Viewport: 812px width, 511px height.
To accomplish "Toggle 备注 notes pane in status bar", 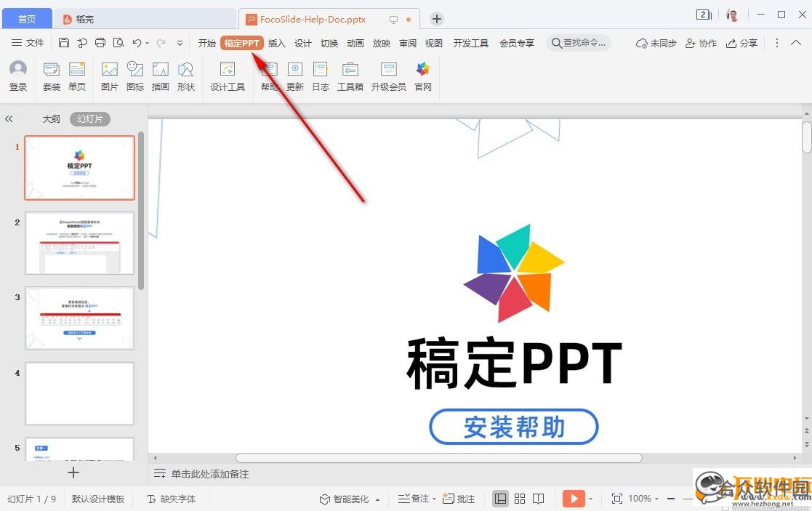I will coord(413,499).
